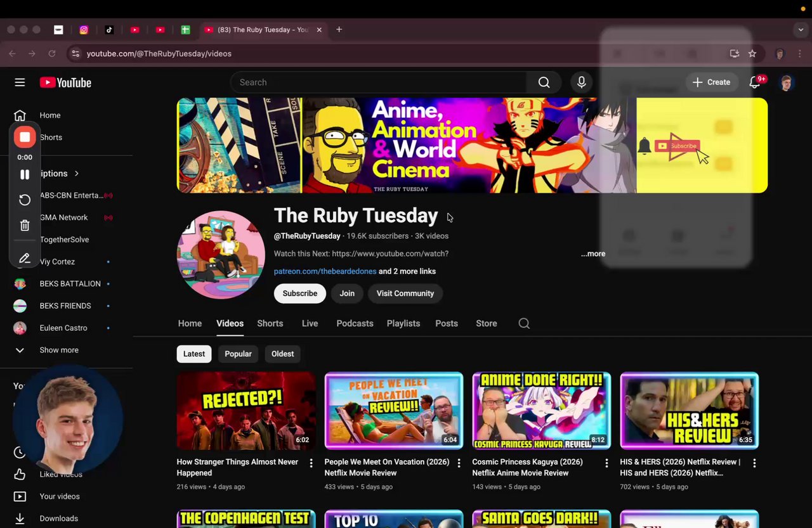Open patreon.com/thebeardedones link

(325, 271)
